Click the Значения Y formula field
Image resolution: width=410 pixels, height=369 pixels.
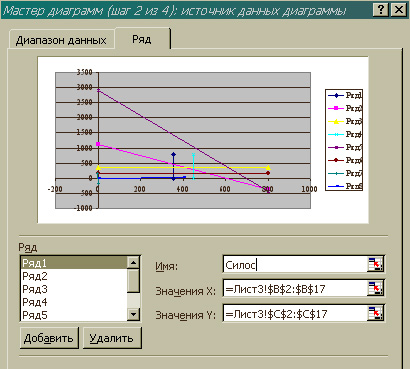295,313
